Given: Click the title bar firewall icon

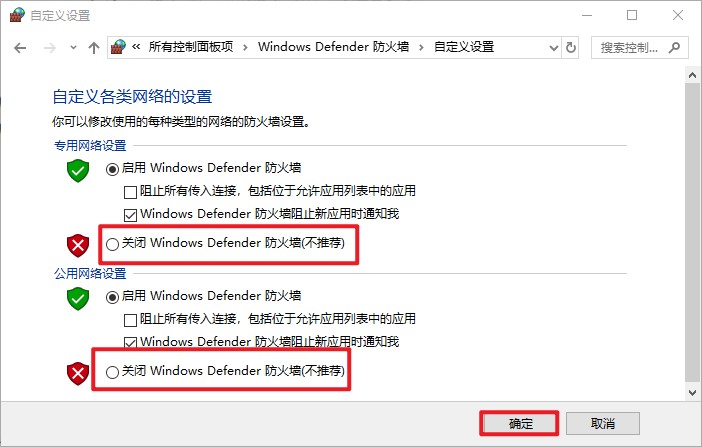Looking at the screenshot, I should 17,15.
